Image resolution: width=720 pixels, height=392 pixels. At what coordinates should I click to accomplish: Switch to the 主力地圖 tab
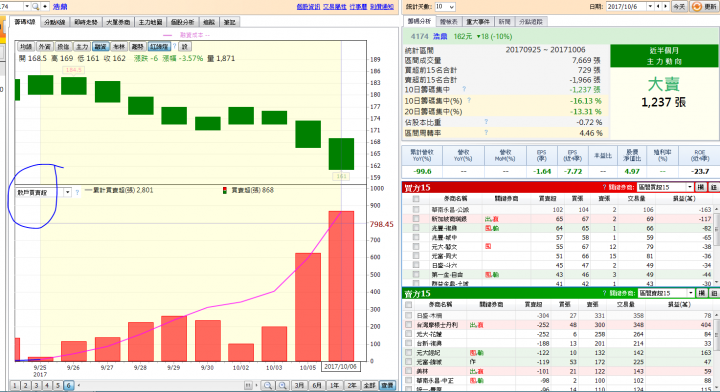pos(150,22)
